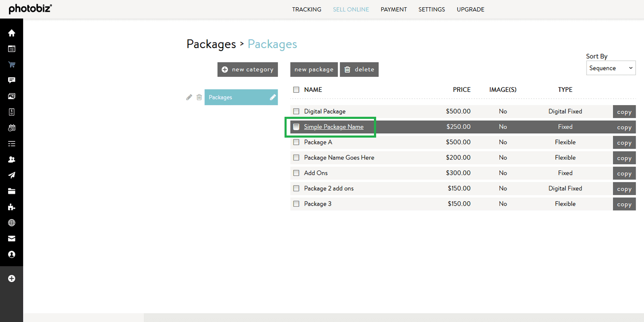Edit the Packages category with pencil icon
Screen dimensions: 644x322
click(x=189, y=97)
